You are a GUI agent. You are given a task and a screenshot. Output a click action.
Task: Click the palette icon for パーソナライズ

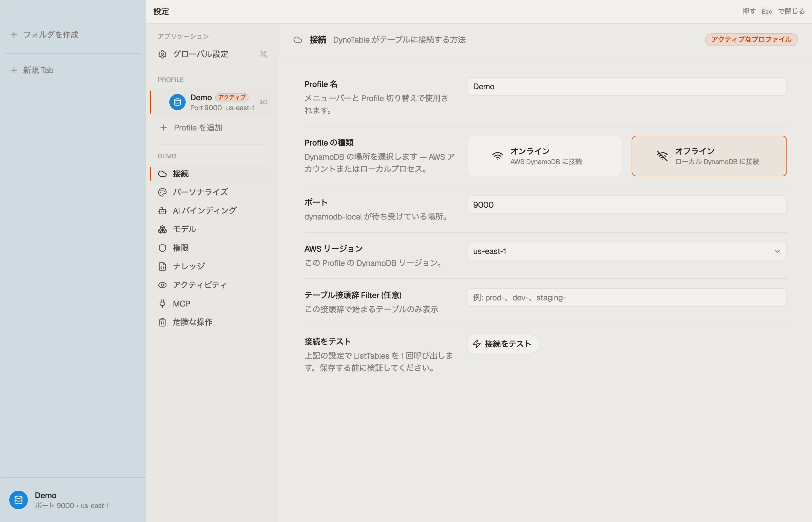[x=162, y=192]
